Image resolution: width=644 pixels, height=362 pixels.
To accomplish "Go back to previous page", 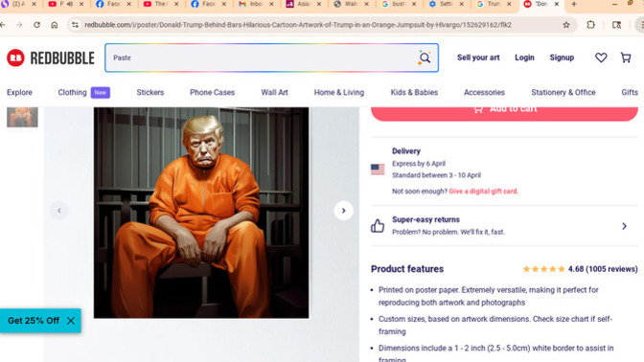I will click(x=3, y=25).
